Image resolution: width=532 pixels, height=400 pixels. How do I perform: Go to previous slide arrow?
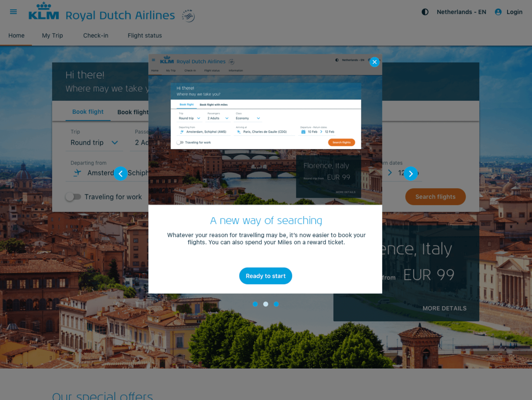[121, 174]
